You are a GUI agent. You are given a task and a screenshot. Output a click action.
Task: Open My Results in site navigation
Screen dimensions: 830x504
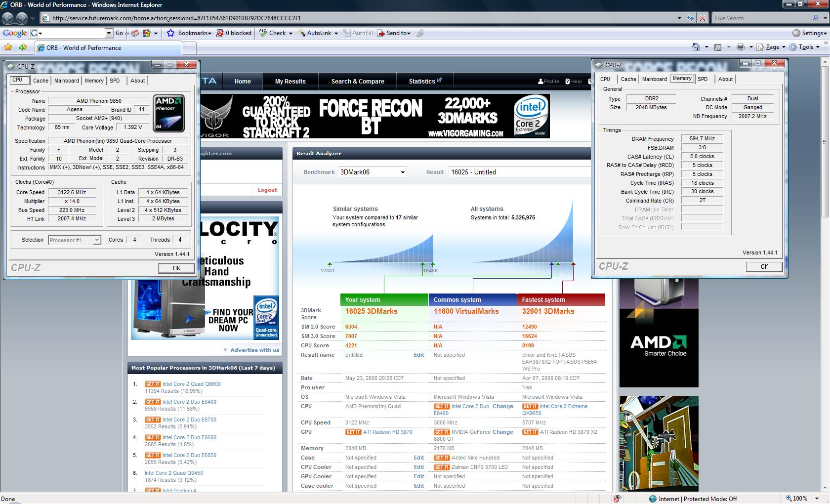(x=290, y=82)
